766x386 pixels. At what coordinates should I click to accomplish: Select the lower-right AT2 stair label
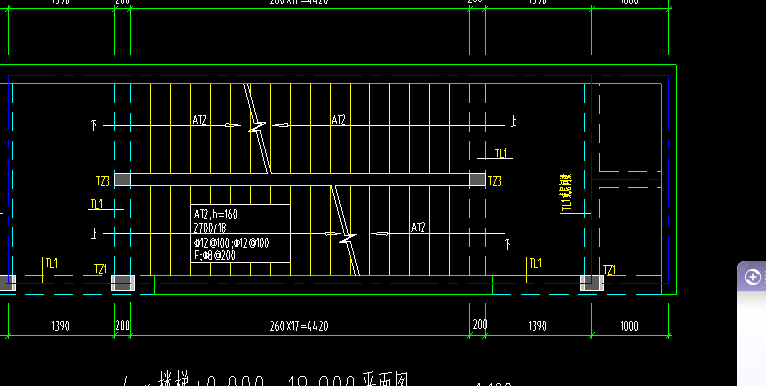(418, 228)
